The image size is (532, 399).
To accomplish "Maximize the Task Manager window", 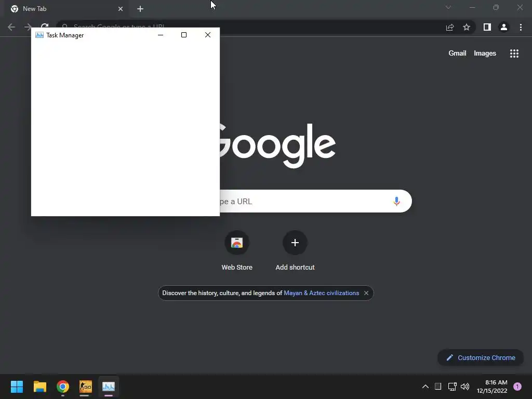I will click(x=184, y=35).
